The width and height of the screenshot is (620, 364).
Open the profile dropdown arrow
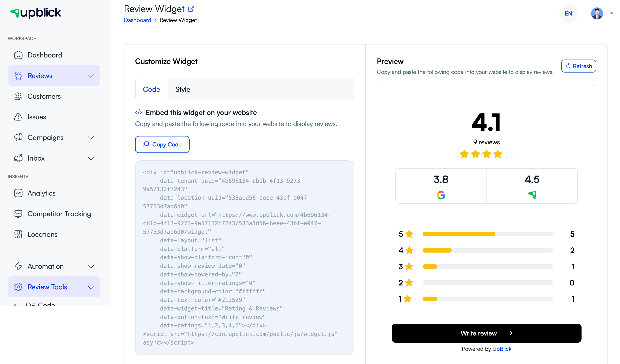tap(612, 13)
